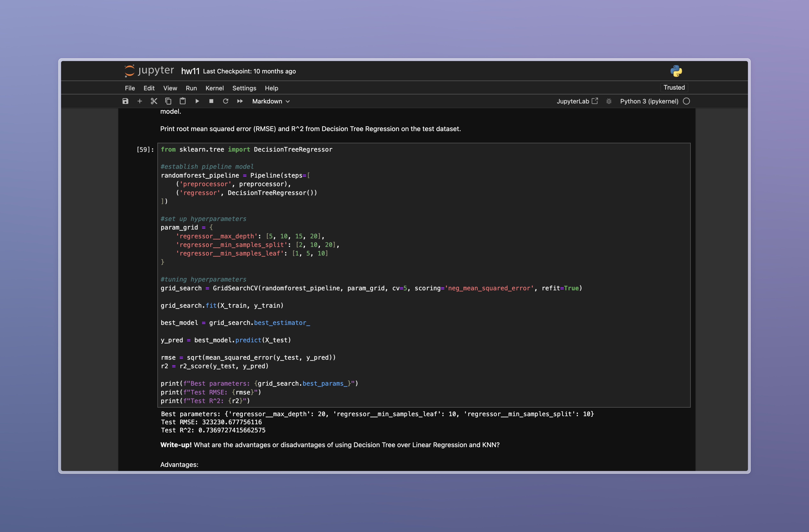Rename notebook by clicking hw11 title
This screenshot has width=809, height=532.
(190, 71)
